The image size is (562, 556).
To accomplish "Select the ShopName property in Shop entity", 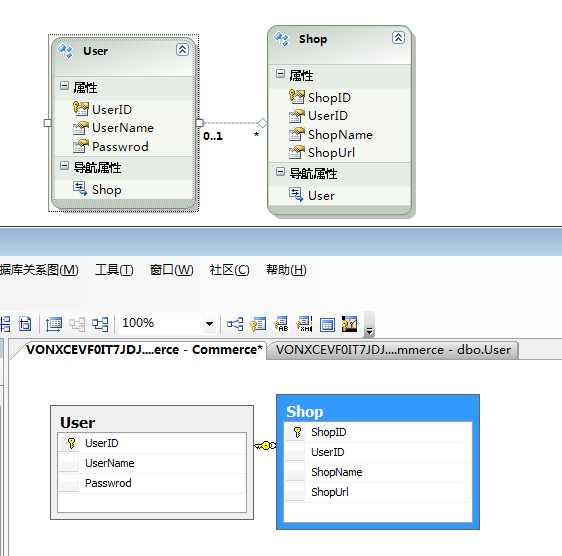I will click(x=340, y=134).
